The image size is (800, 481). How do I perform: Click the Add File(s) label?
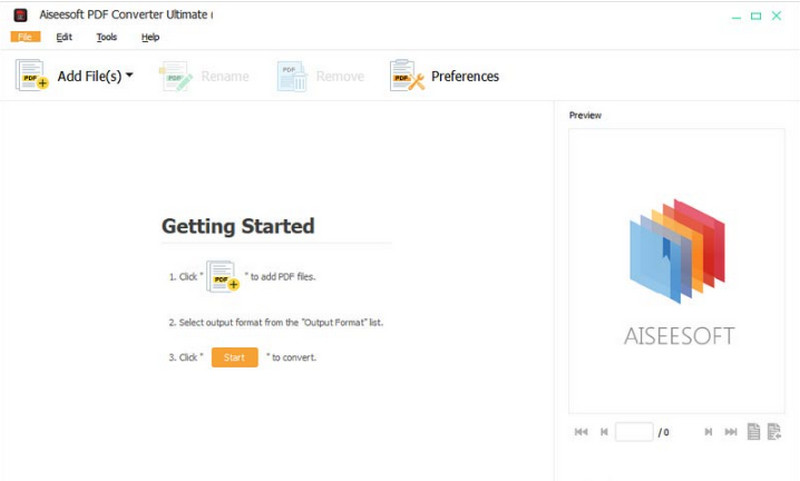pos(89,76)
